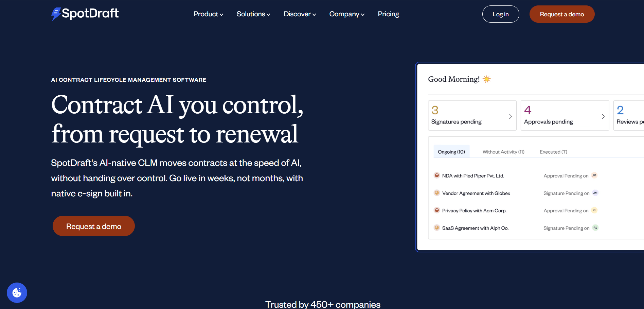Switch to Without Activity (11) tab
Screen dimensions: 644x309
pos(503,152)
